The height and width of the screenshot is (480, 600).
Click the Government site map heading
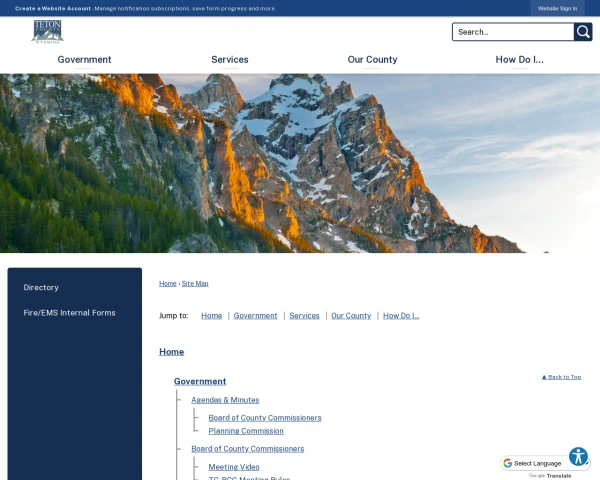point(200,382)
